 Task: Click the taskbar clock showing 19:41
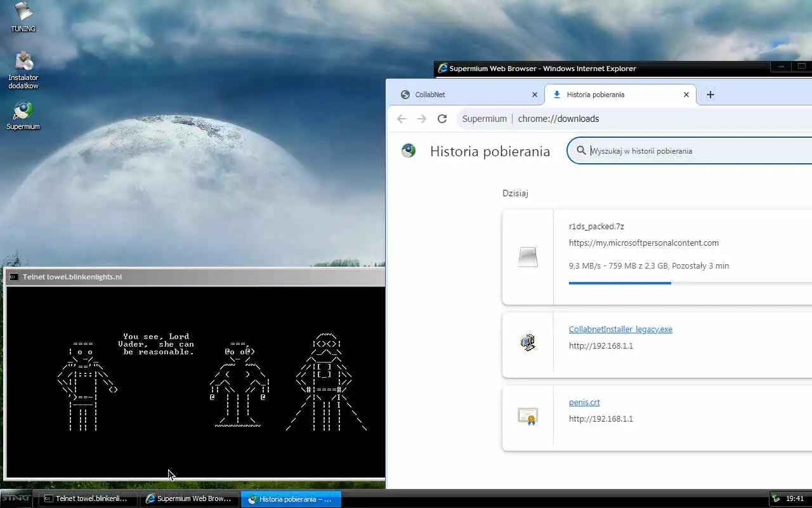[795, 499]
